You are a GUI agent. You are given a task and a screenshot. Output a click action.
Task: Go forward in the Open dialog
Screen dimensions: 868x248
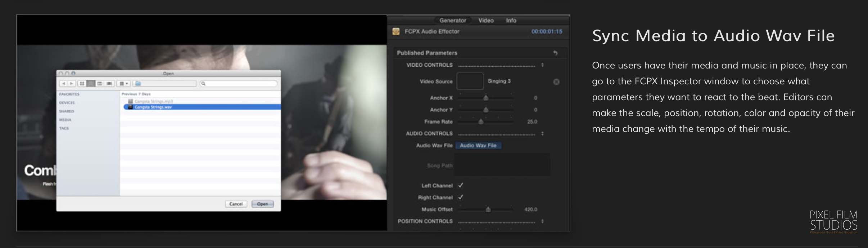coord(72,84)
